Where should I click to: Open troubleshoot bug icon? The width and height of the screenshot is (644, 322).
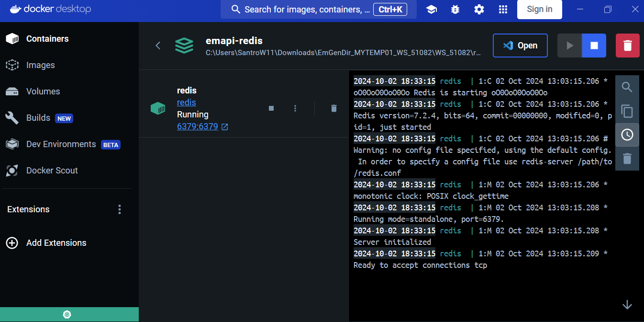tap(455, 10)
